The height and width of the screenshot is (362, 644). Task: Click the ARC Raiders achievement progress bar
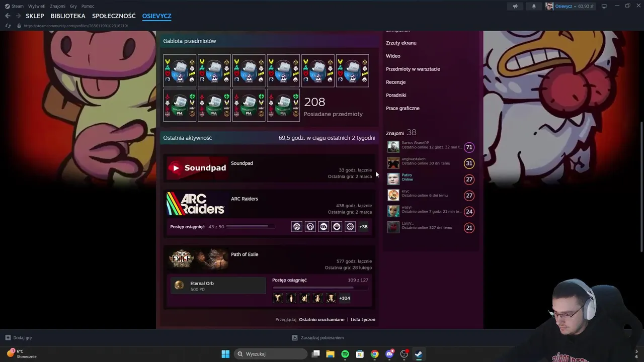(x=251, y=227)
